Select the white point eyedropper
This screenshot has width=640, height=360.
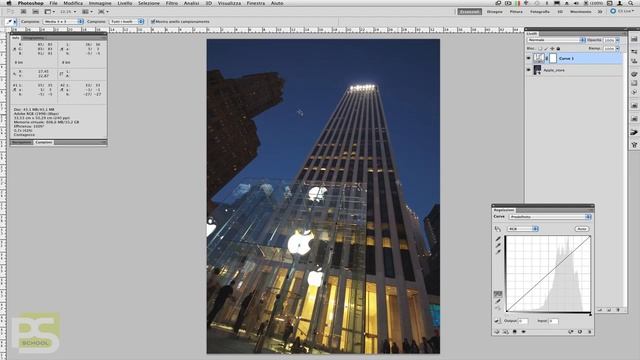[x=498, y=252]
